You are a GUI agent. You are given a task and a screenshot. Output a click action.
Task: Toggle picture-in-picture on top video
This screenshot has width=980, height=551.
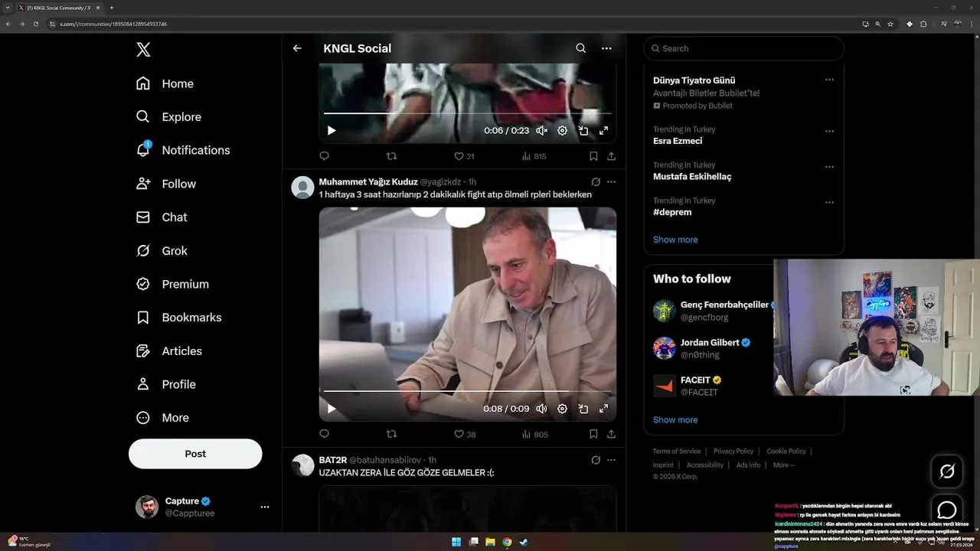583,131
